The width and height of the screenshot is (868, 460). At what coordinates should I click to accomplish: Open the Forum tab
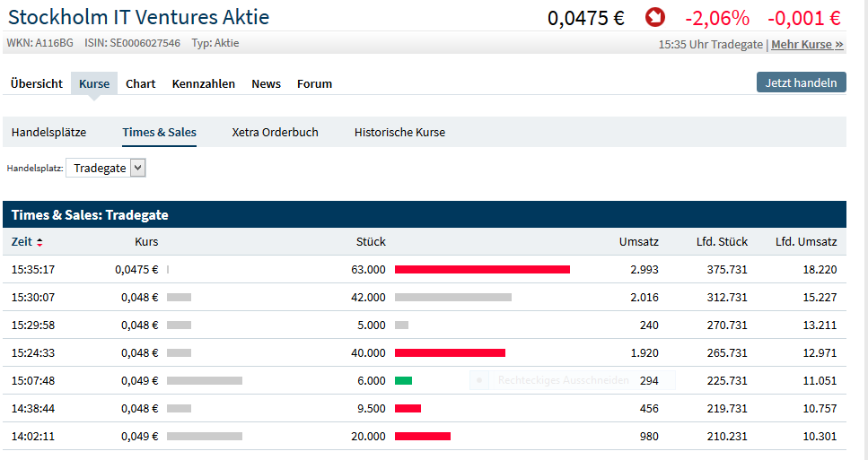[314, 84]
